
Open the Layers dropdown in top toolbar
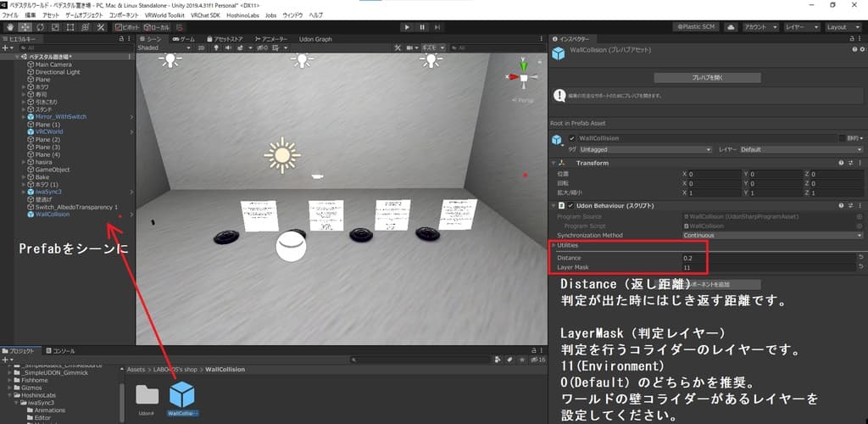pos(801,26)
